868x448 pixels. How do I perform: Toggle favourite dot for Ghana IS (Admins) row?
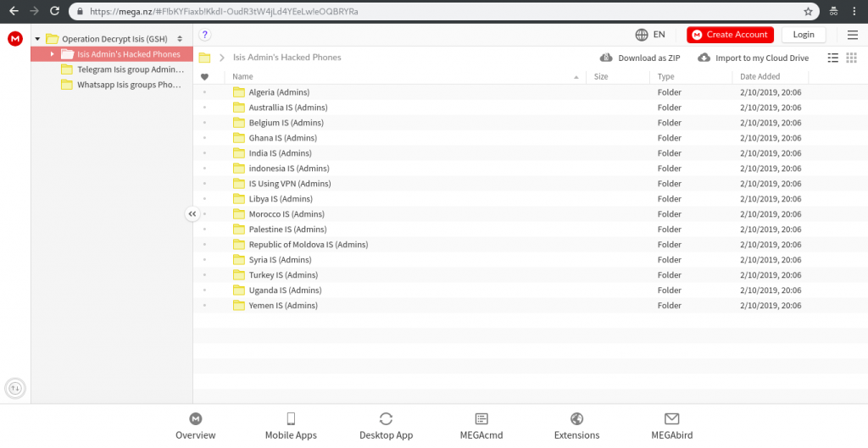click(205, 138)
